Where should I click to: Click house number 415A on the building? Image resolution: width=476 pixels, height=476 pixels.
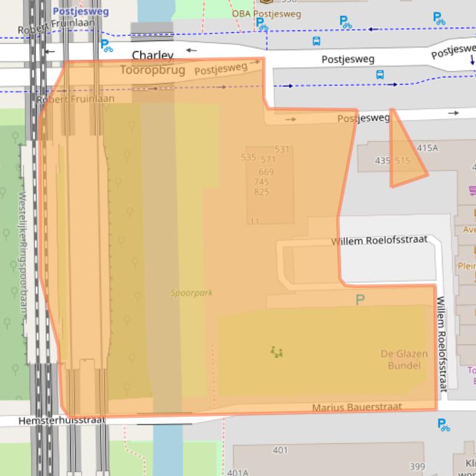coord(427,148)
